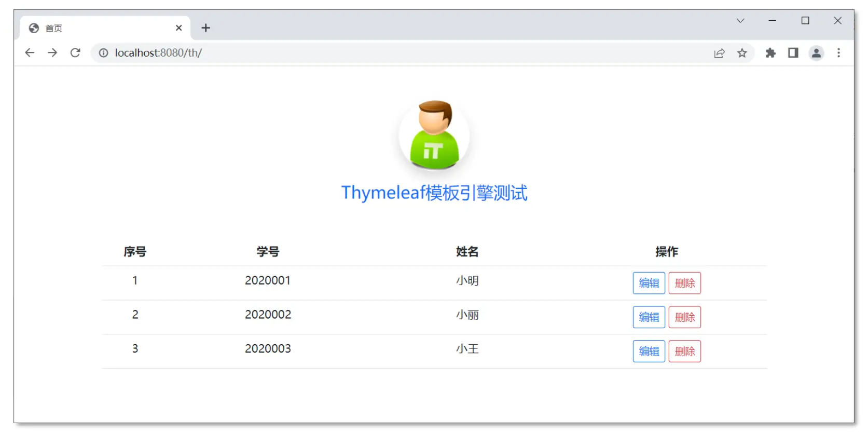
Task: Maximize the browser window
Action: coord(805,21)
